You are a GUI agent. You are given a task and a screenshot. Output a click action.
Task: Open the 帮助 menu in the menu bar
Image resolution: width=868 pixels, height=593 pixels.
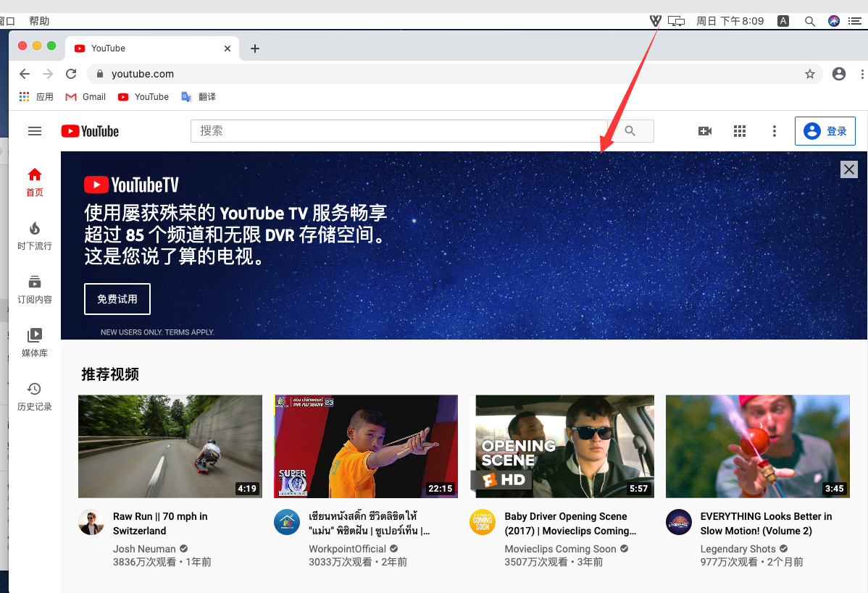[39, 21]
